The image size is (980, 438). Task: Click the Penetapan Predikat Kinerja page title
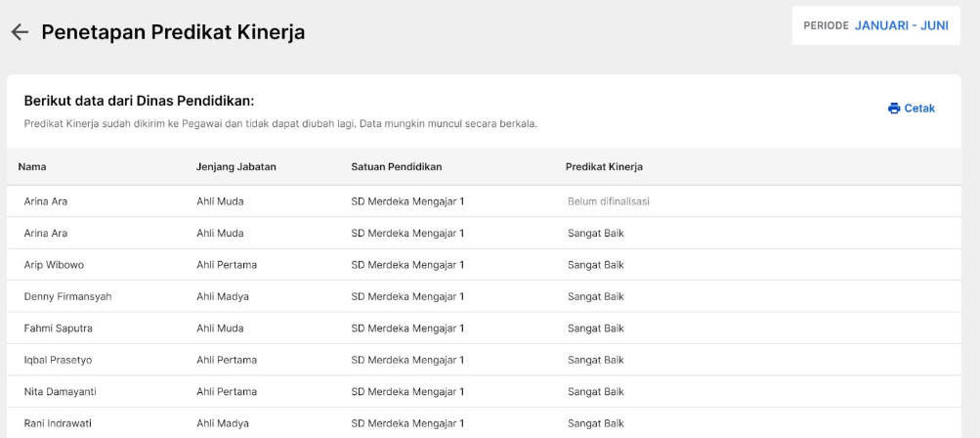click(x=173, y=32)
